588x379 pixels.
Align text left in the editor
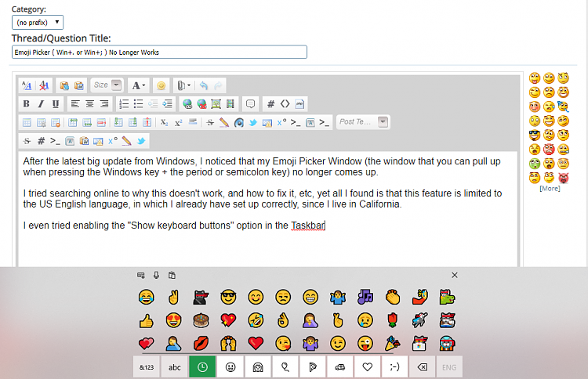(75, 103)
